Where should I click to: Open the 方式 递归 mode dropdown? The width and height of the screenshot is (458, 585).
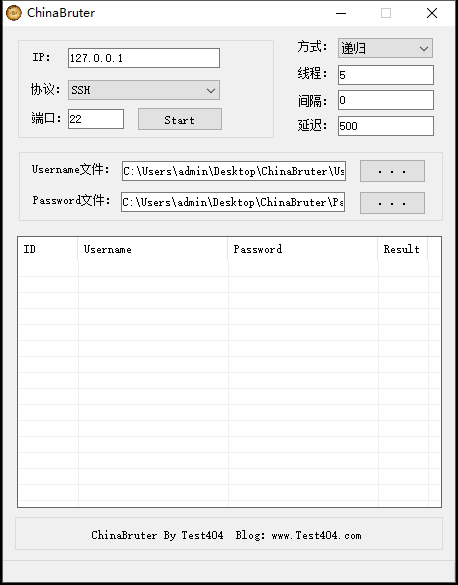tap(385, 48)
